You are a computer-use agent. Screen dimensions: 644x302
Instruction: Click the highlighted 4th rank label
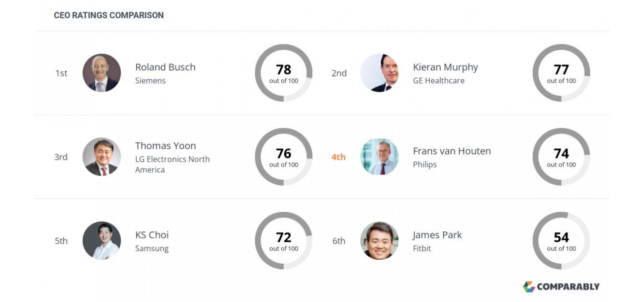(x=339, y=157)
